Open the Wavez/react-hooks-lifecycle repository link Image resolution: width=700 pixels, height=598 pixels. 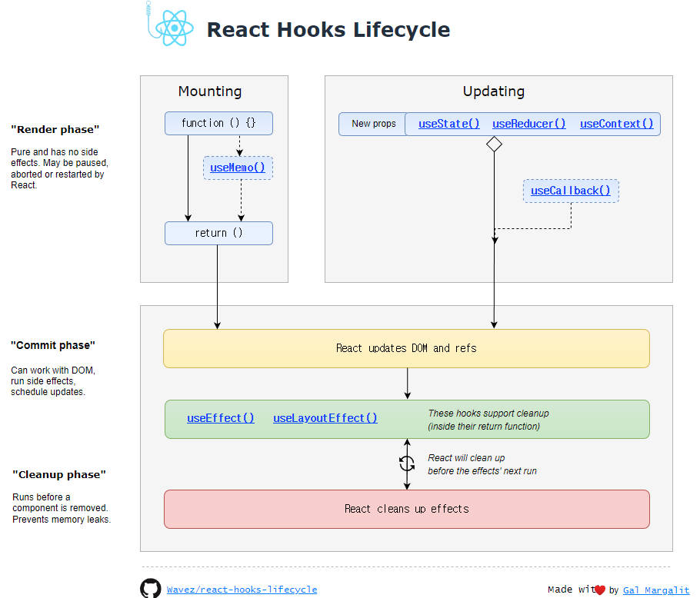(242, 589)
